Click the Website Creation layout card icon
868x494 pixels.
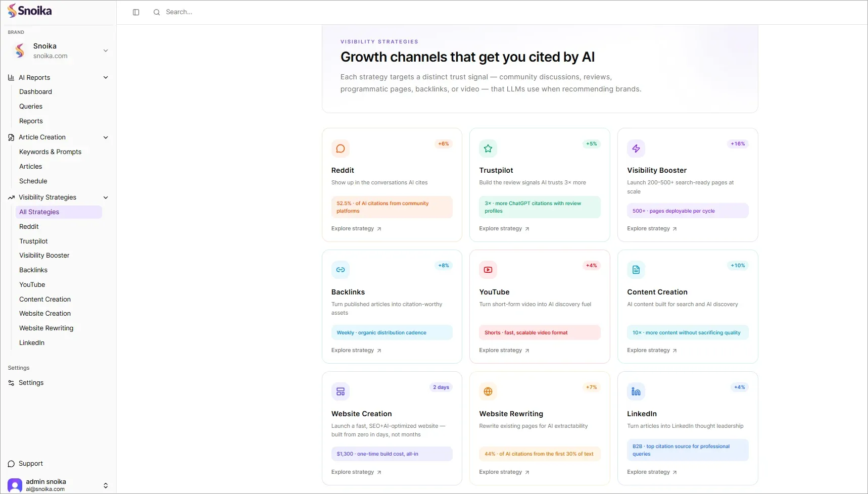click(341, 391)
